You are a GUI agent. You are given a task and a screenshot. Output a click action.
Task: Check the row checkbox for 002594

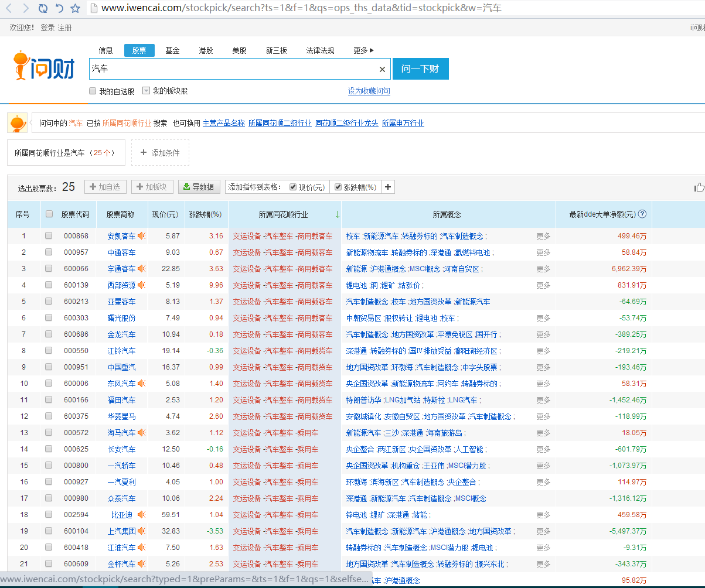pos(49,515)
